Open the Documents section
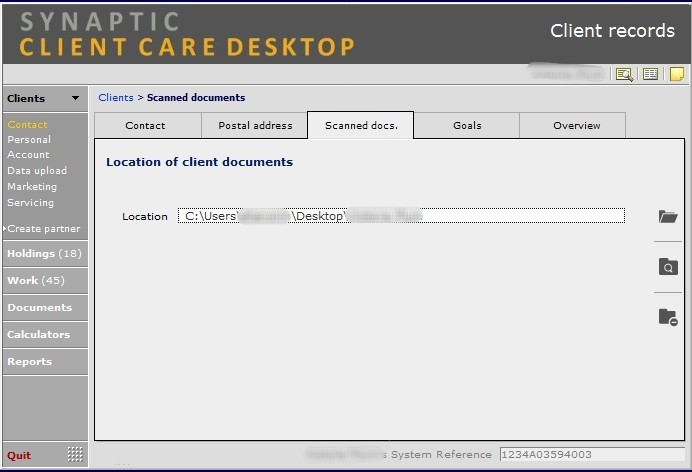Image resolution: width=692 pixels, height=472 pixels. pyautogui.click(x=45, y=307)
